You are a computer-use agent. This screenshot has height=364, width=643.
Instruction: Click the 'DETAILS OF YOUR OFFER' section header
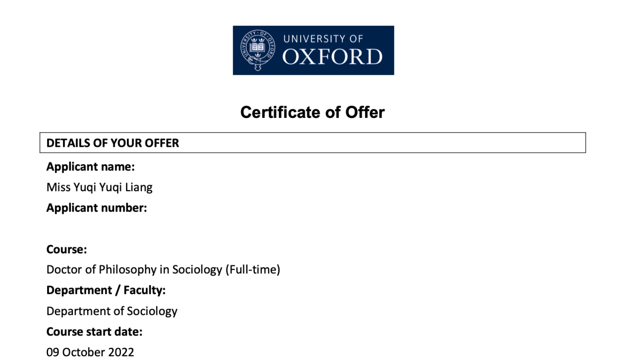pyautogui.click(x=113, y=143)
